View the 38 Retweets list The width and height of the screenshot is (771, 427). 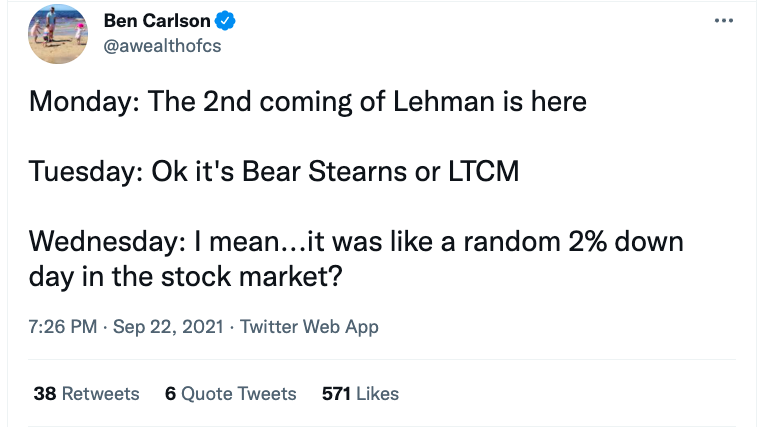click(x=86, y=394)
